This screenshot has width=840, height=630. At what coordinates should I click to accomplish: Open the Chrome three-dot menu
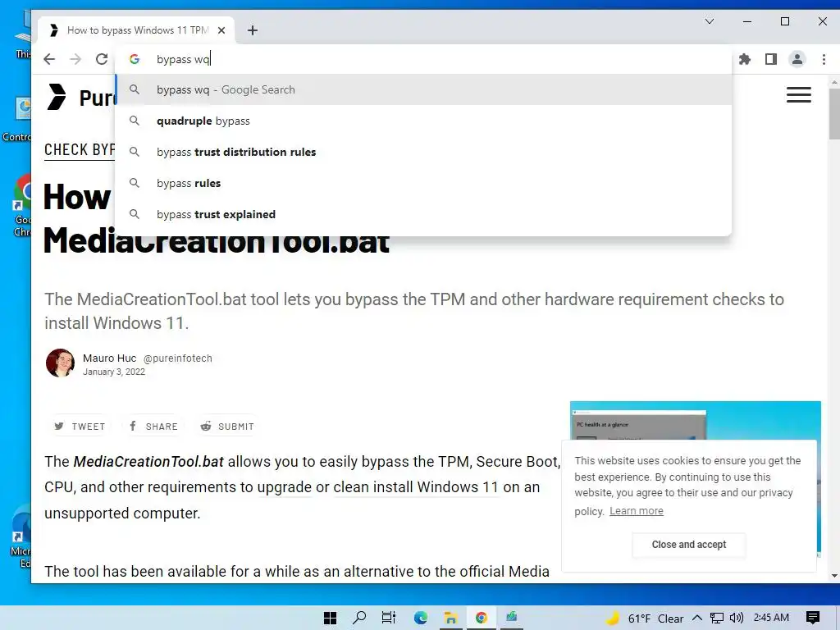824,59
